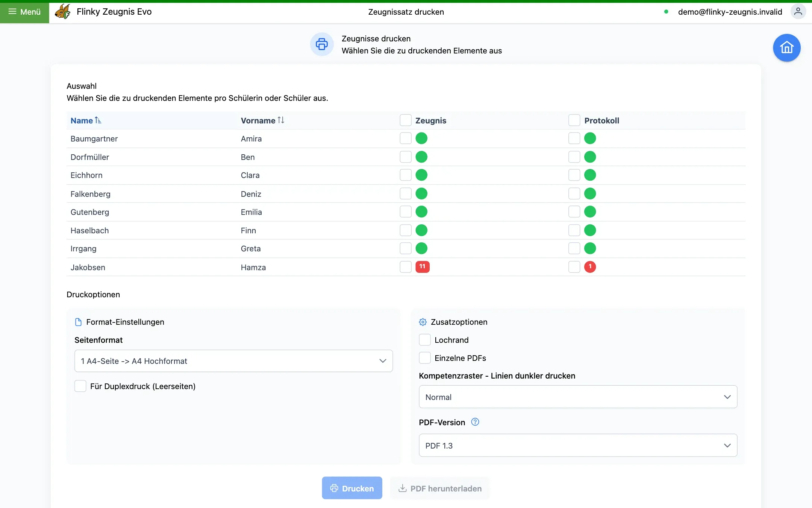Viewport: 812px width, 508px height.
Task: Open the Seitenformat dropdown
Action: (x=233, y=361)
